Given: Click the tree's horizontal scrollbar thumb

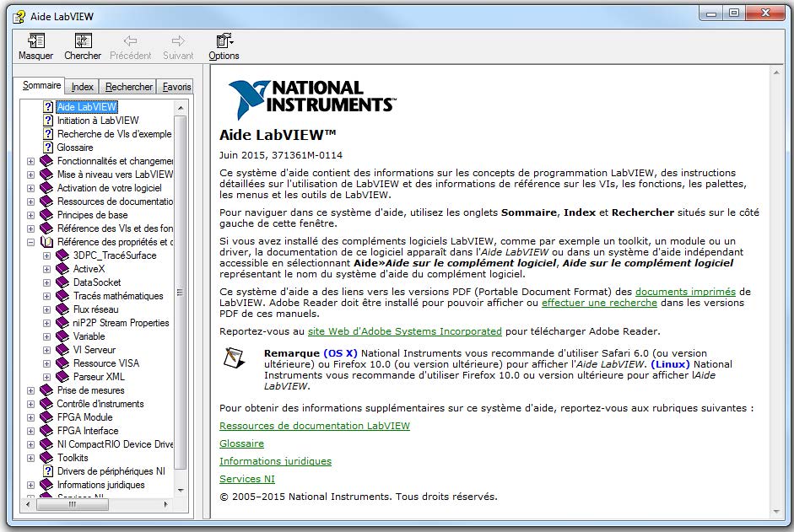Looking at the screenshot, I should coord(73,504).
